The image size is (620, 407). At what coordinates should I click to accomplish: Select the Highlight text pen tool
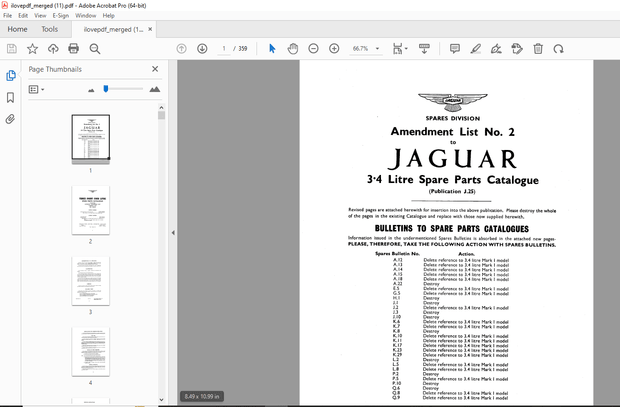pyautogui.click(x=476, y=49)
